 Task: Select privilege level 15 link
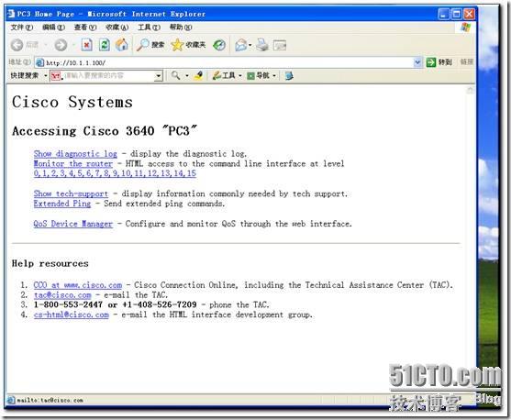coord(192,173)
